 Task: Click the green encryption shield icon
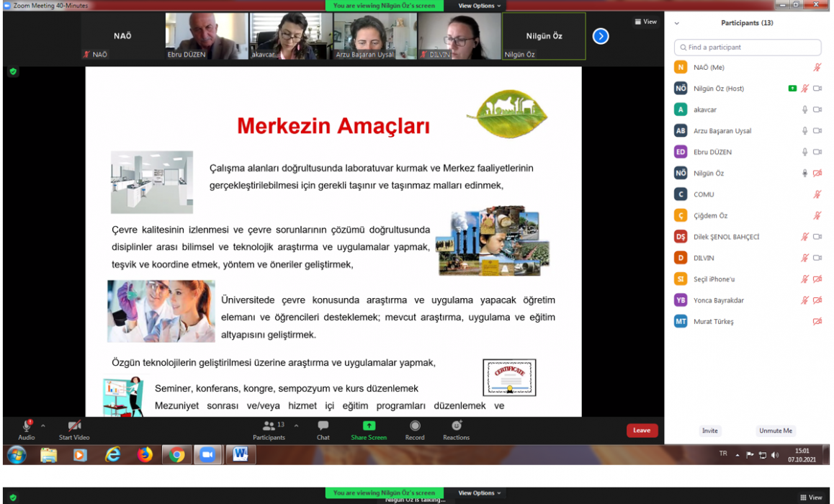pyautogui.click(x=13, y=71)
